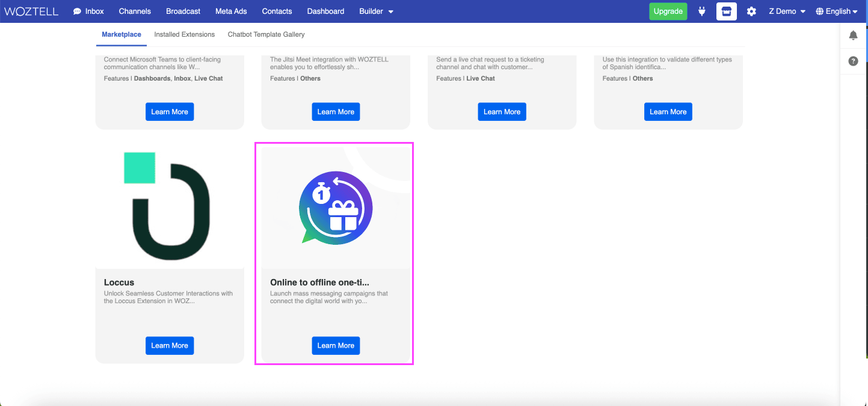The height and width of the screenshot is (406, 868).
Task: Click Learn More on Microsoft Teams card
Action: coord(170,112)
